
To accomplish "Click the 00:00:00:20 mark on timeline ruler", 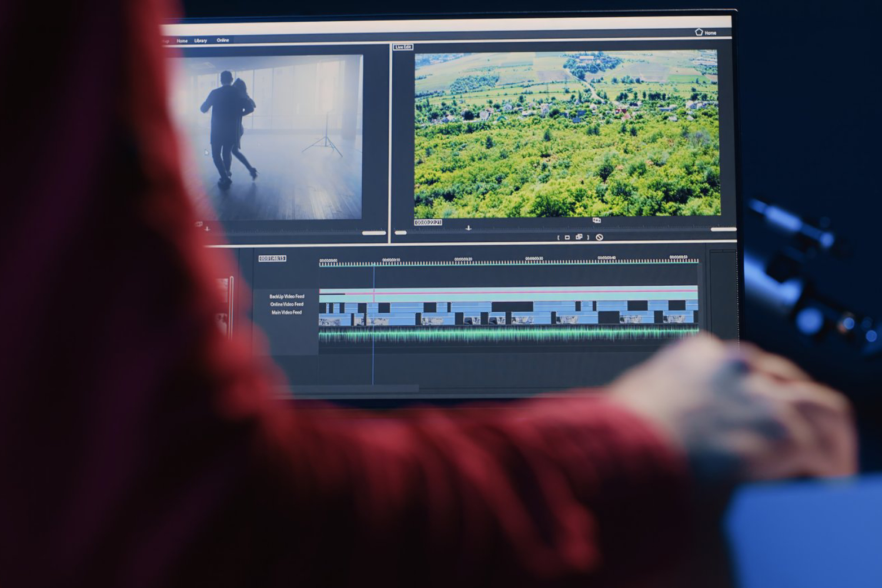I will point(463,259).
